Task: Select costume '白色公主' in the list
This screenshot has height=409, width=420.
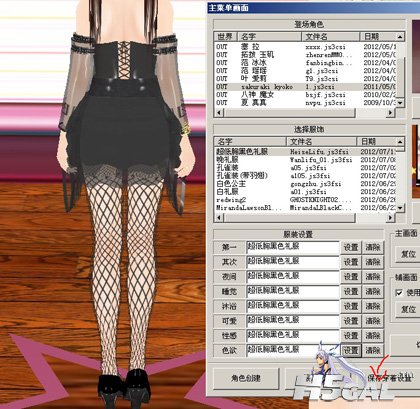Action: pos(305,184)
